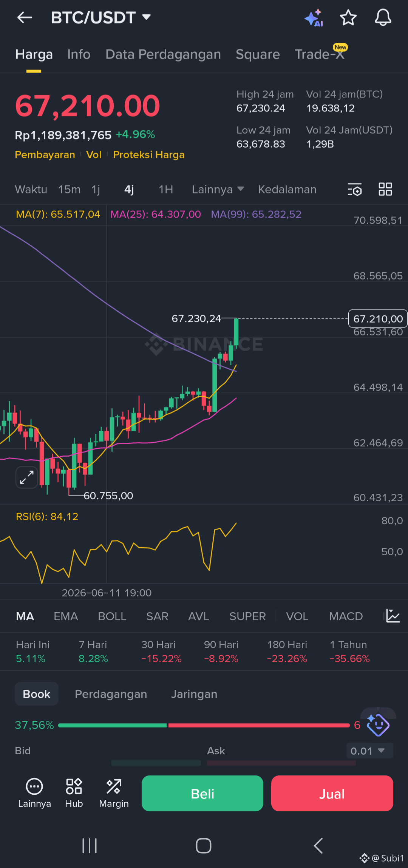Toggle the SUPER indicator

pos(247,616)
